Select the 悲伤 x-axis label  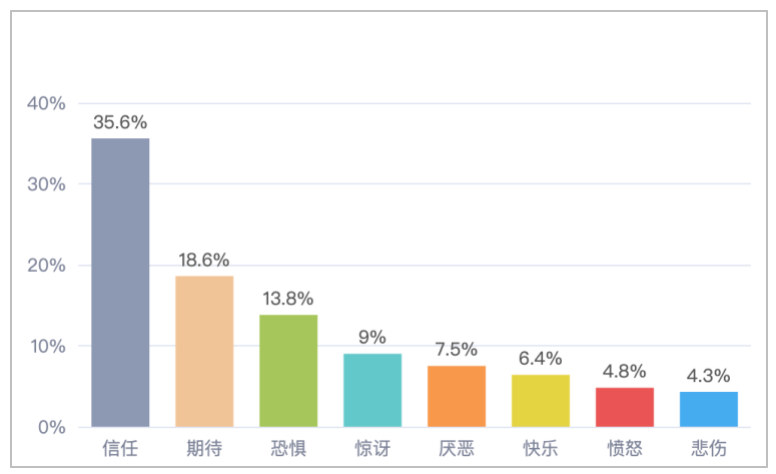[x=708, y=447]
